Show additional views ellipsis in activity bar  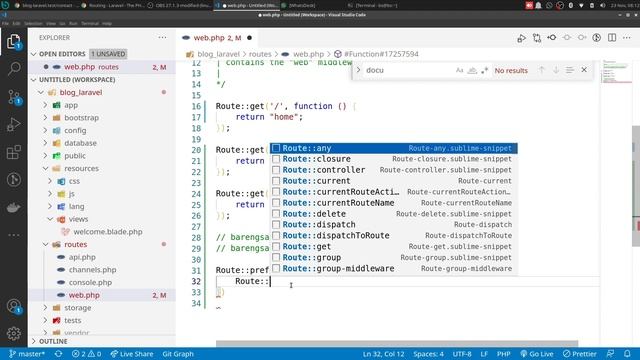coord(13,235)
